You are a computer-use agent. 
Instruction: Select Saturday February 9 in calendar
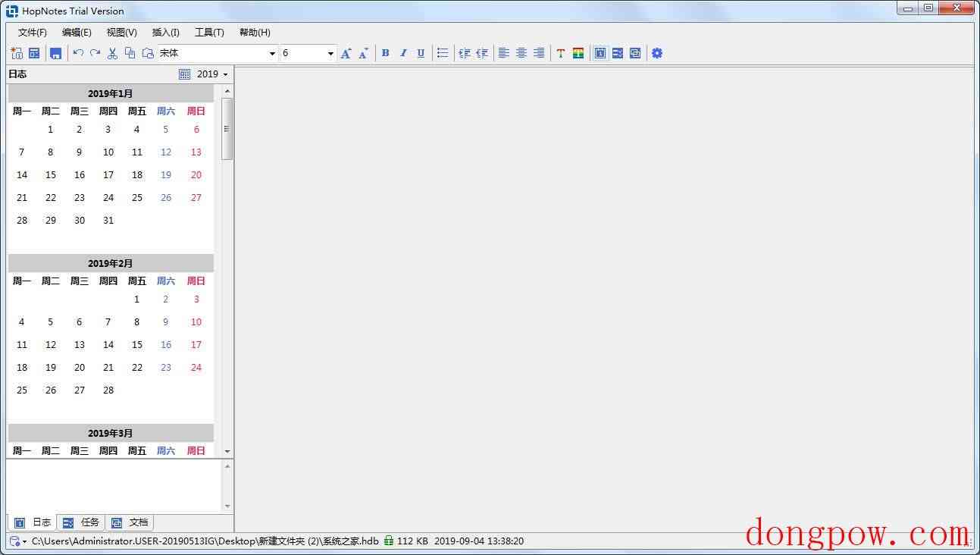[166, 322]
